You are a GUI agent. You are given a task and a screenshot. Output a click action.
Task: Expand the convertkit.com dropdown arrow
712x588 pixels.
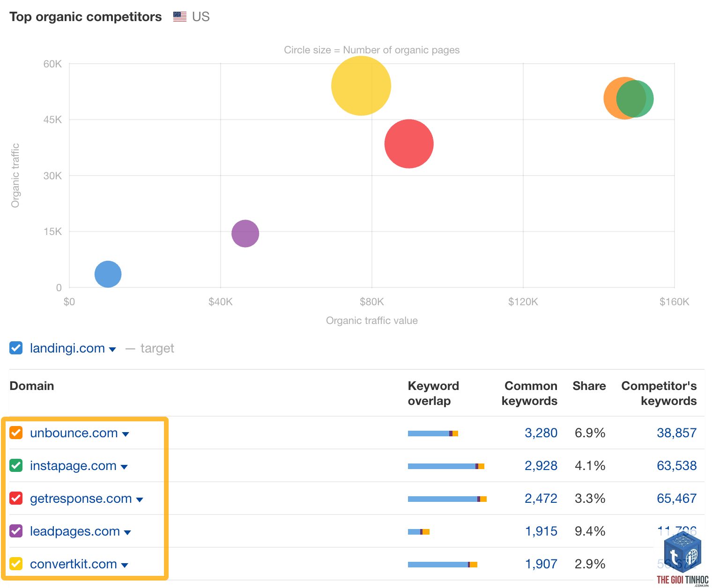tap(125, 566)
